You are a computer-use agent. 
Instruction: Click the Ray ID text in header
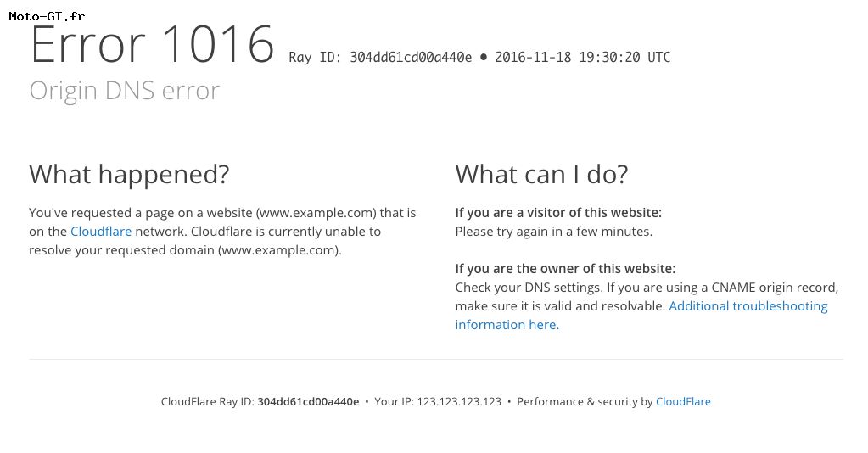380,57
